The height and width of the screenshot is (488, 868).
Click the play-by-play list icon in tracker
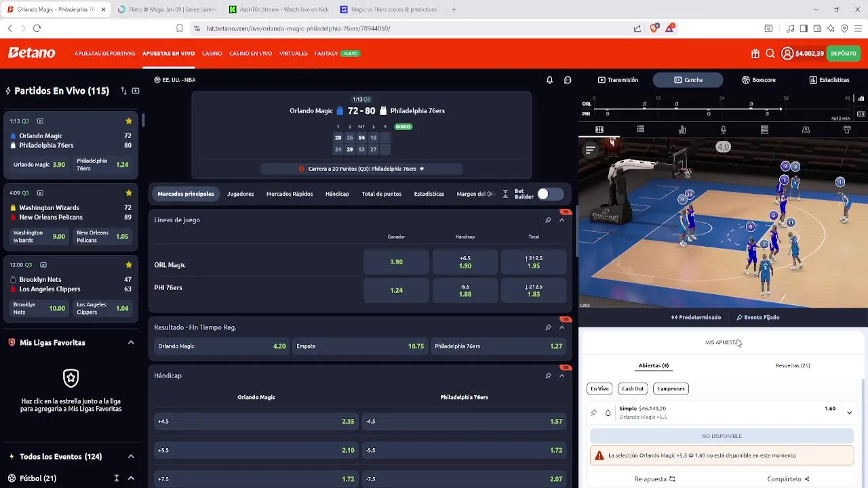pos(640,129)
